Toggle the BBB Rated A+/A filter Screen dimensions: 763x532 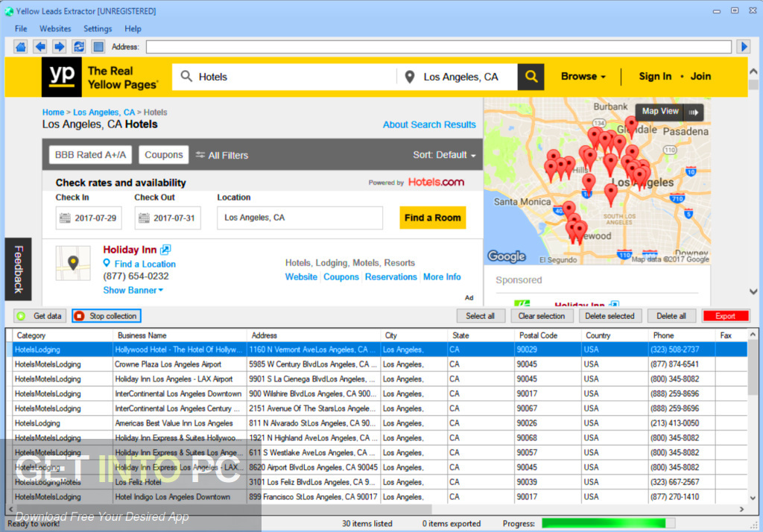point(90,155)
